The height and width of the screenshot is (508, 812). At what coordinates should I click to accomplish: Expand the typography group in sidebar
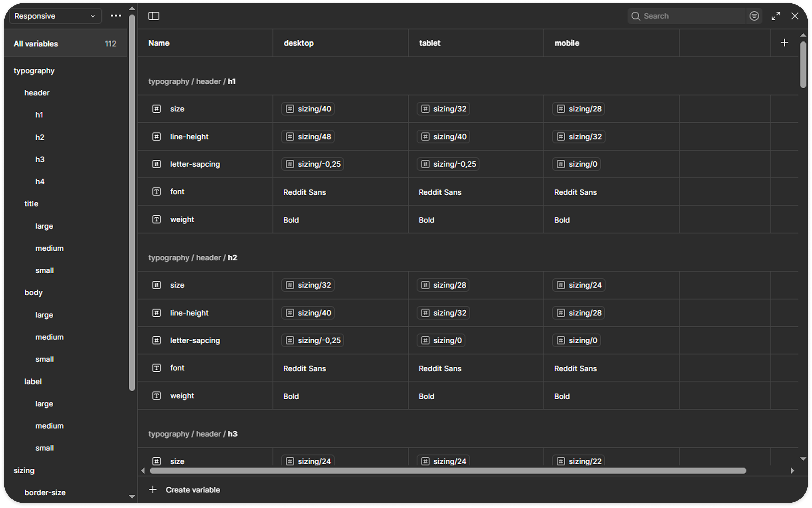click(x=34, y=70)
